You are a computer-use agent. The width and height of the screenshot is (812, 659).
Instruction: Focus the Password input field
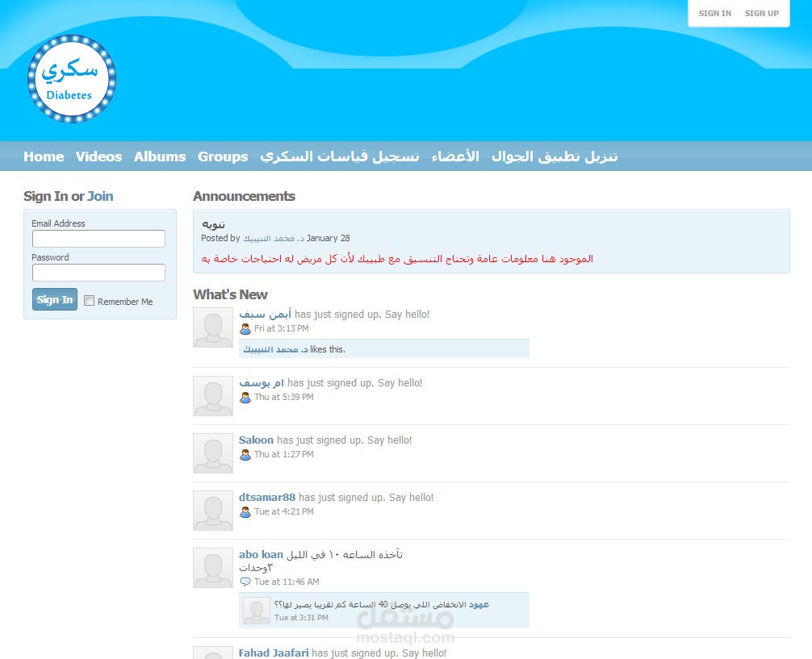[x=99, y=273]
